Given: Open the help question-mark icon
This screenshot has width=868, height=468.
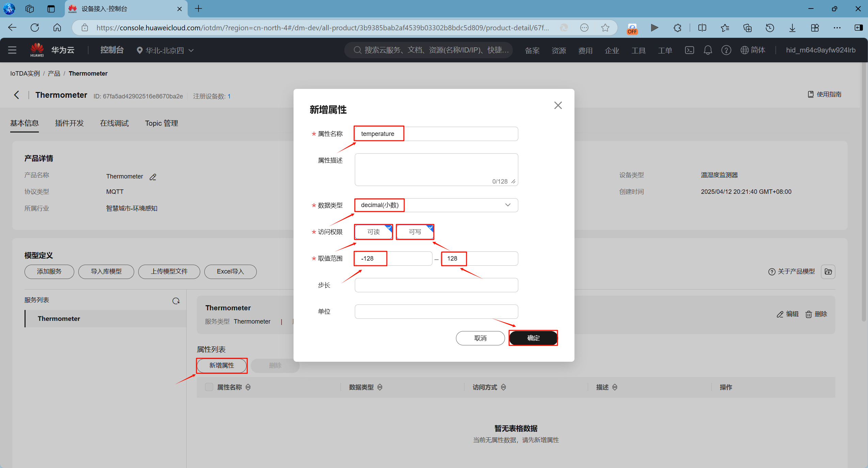Looking at the screenshot, I should 726,50.
